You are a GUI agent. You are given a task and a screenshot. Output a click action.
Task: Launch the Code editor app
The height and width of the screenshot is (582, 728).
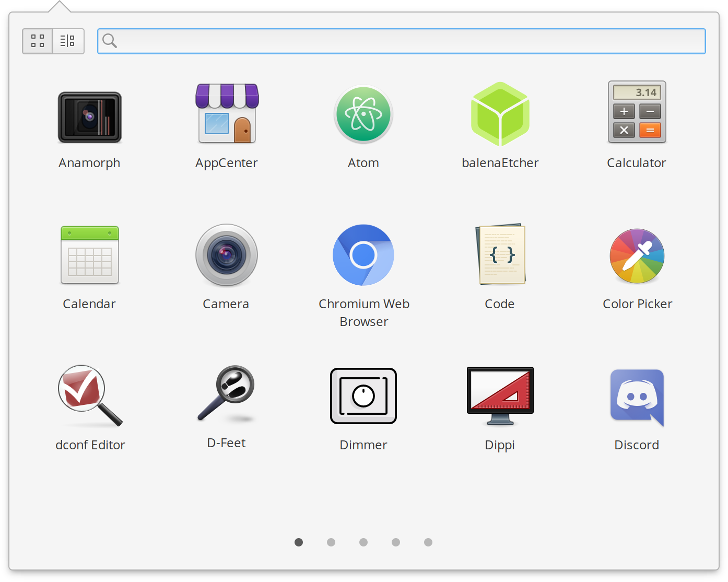point(500,254)
